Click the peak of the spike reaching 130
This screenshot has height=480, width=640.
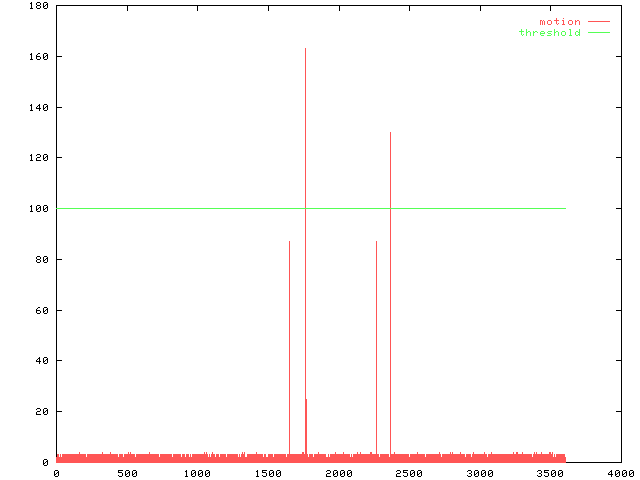pos(390,133)
